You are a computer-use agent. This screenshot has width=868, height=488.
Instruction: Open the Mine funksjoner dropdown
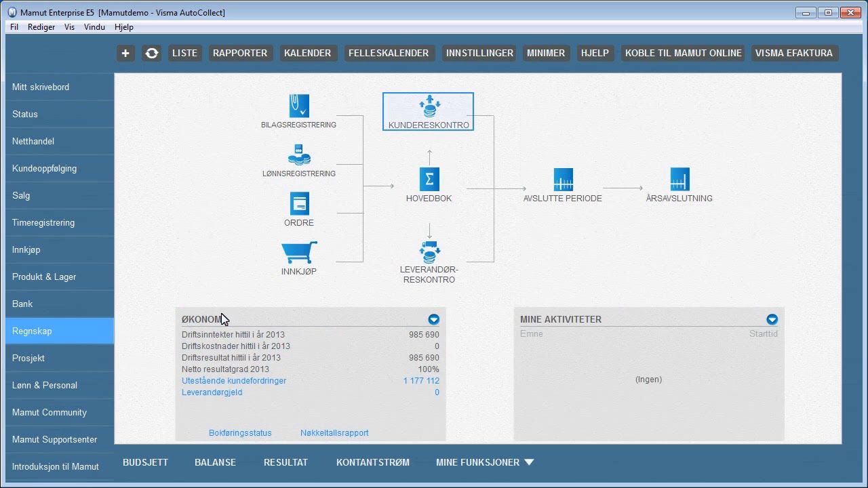click(x=485, y=462)
